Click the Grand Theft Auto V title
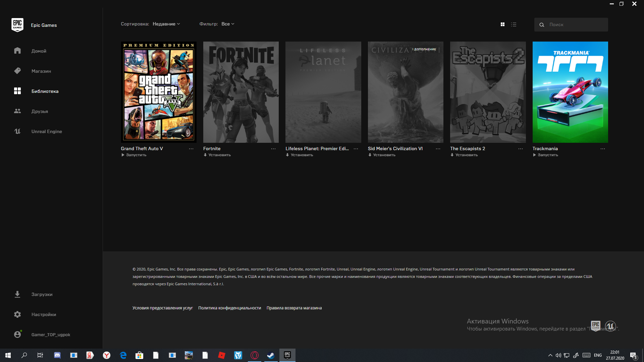Image resolution: width=644 pixels, height=362 pixels. point(142,148)
